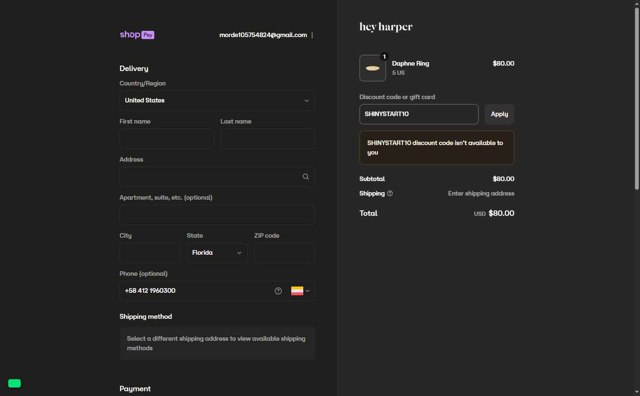Open the State dropdown showing Florida
Screen dimensions: 640x396
(217, 253)
